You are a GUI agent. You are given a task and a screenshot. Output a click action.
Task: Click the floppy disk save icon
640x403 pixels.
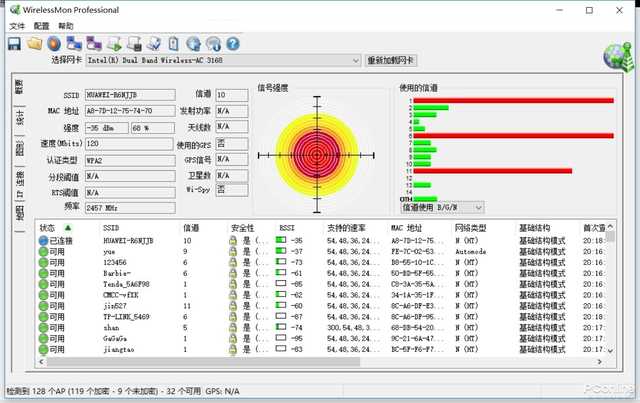coord(15,44)
